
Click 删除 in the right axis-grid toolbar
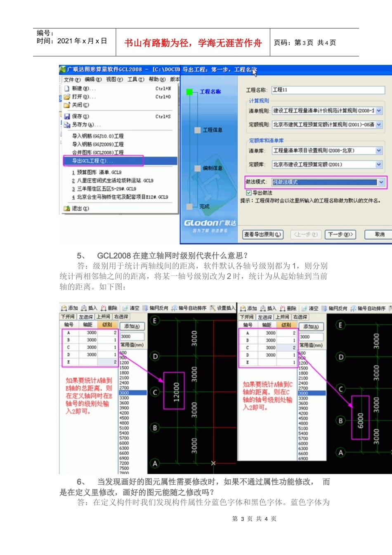(x=288, y=308)
